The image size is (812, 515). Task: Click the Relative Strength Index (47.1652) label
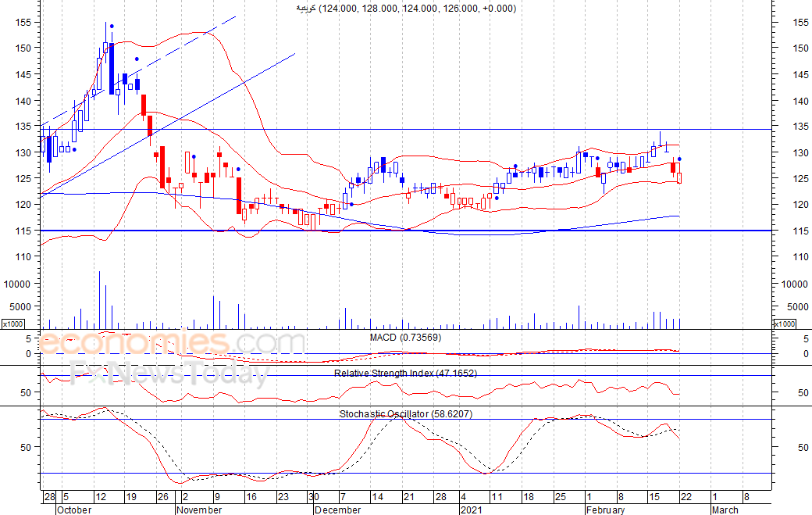point(405,373)
